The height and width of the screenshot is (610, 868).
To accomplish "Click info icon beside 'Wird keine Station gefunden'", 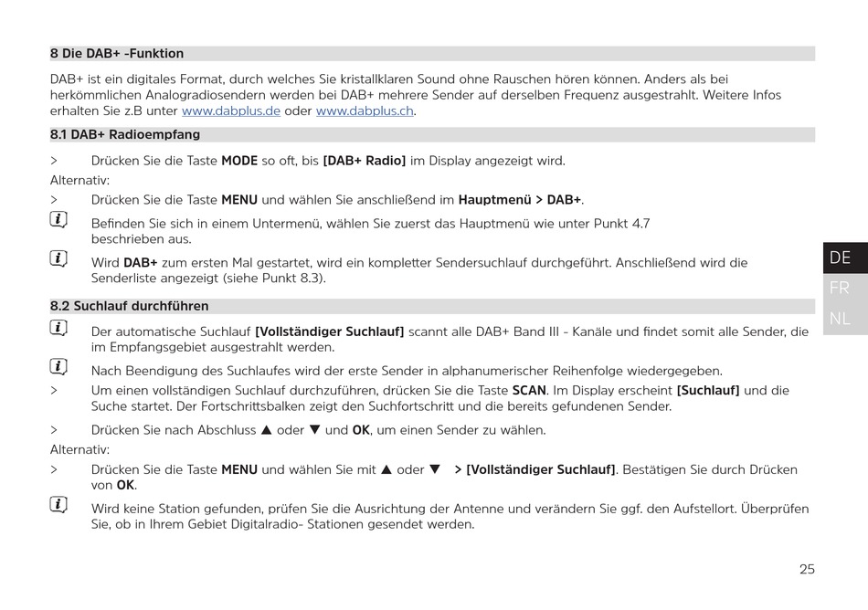I will [58, 504].
